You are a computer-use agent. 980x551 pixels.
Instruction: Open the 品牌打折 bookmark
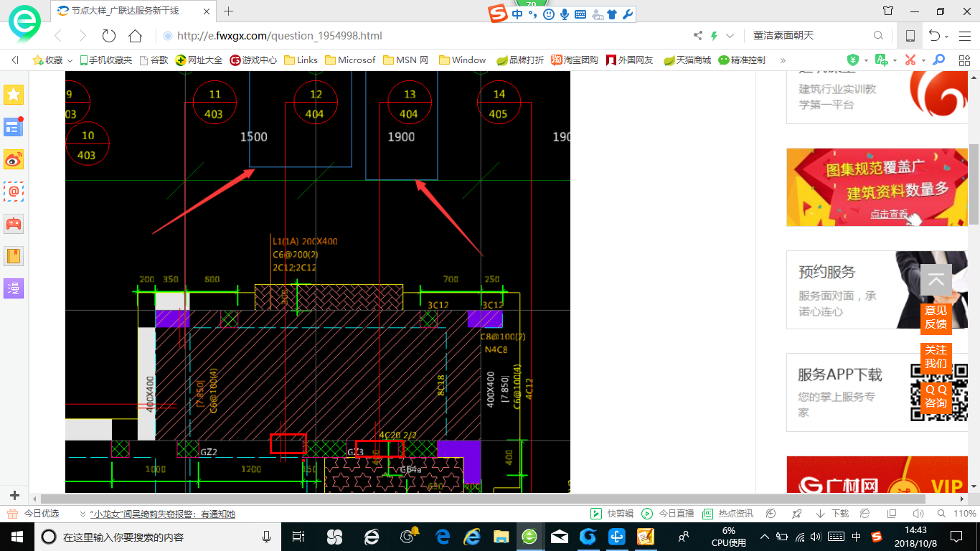coord(520,60)
